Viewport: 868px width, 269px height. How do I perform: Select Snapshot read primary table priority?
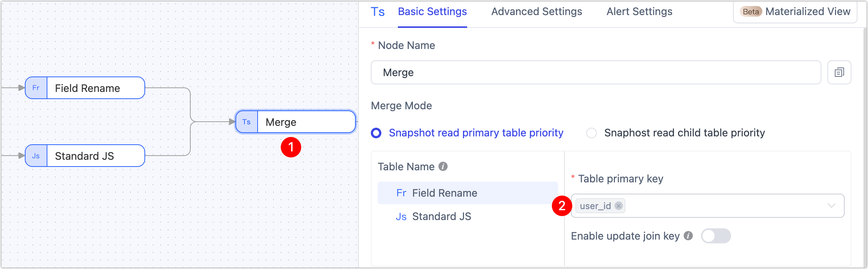376,133
